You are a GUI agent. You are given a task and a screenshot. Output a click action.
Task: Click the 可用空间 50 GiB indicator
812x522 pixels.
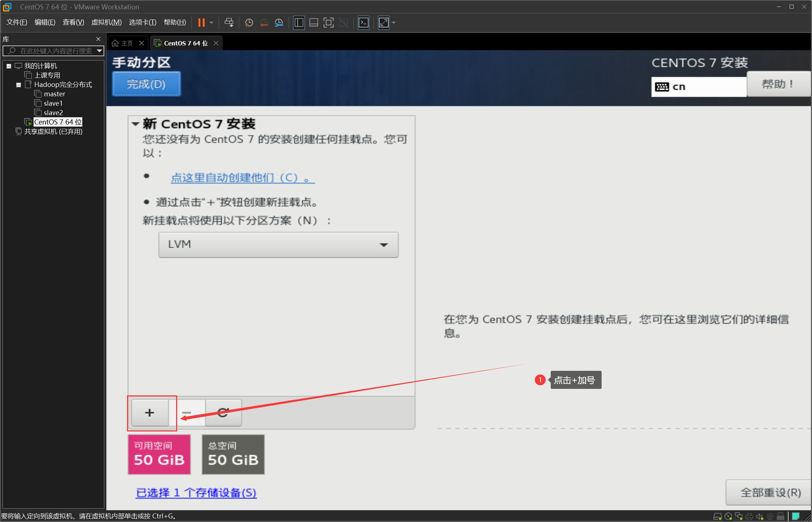point(159,454)
